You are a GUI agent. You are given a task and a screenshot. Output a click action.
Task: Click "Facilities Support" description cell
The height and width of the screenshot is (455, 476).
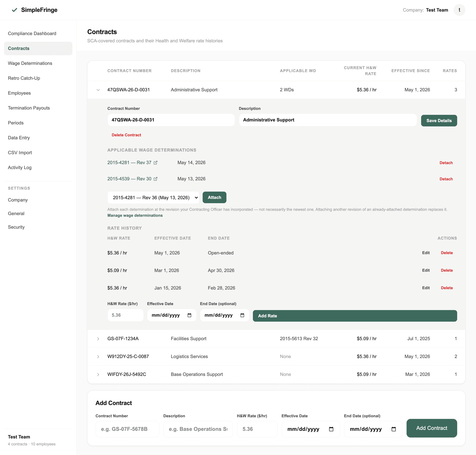pos(188,339)
